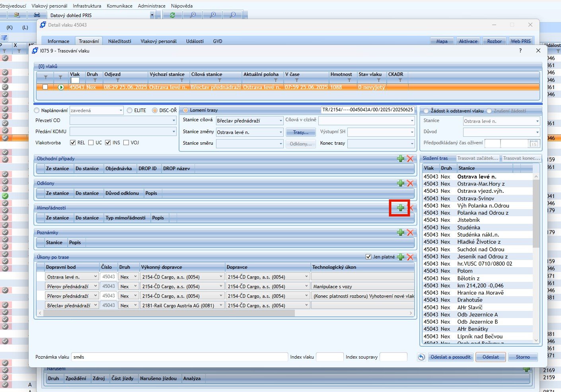This screenshot has width=561, height=392.
Task: Expand the Stanice cílová dropdown
Action: (280, 121)
